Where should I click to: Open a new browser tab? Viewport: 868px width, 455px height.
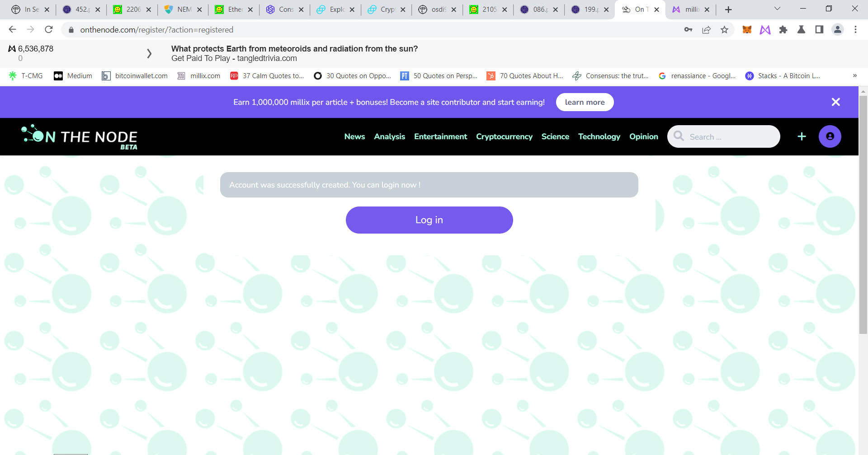728,9
